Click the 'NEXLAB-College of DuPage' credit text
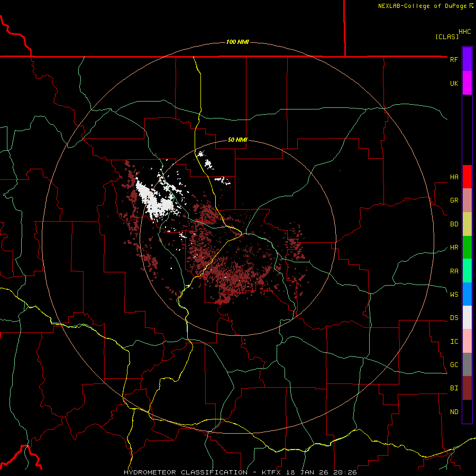Image resolution: width=476 pixels, height=476 pixels. [422, 6]
